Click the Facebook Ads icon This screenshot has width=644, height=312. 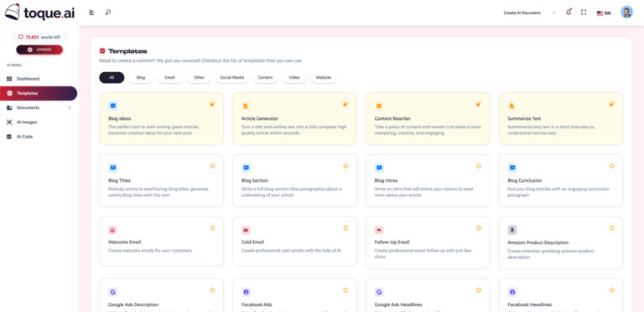(x=246, y=293)
